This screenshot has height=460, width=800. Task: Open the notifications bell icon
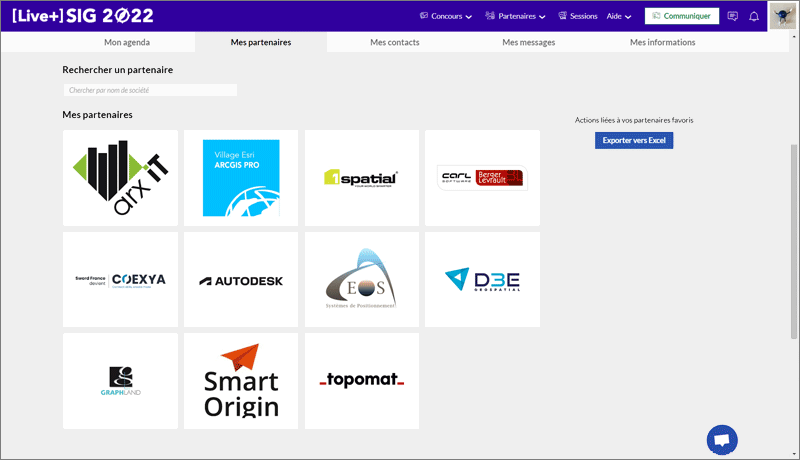coord(754,16)
